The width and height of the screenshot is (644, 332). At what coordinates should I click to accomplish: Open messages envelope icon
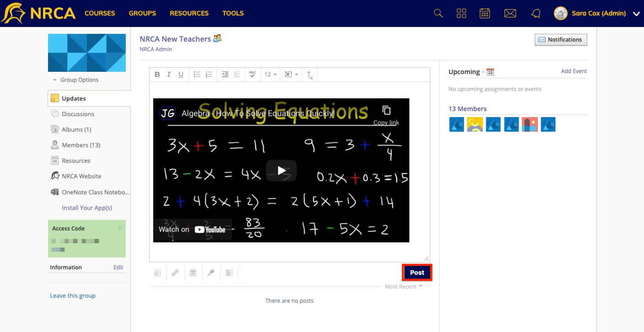pyautogui.click(x=510, y=13)
